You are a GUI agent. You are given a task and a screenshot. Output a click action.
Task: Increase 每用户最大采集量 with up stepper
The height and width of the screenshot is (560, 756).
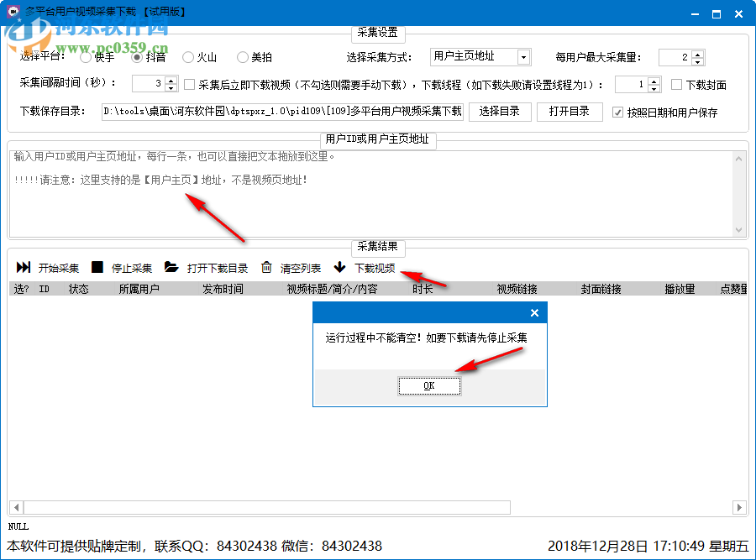(x=696, y=54)
